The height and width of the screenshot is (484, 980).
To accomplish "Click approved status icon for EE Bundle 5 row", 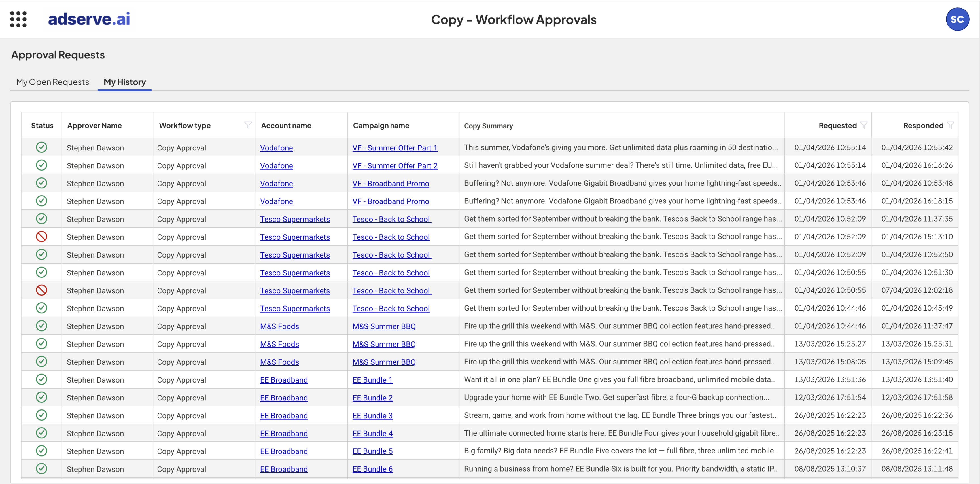I will click(41, 451).
